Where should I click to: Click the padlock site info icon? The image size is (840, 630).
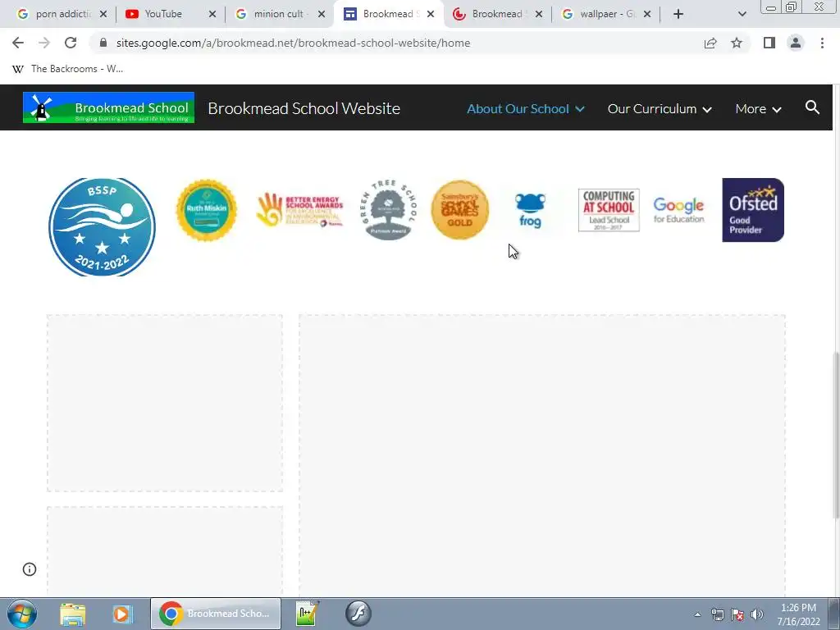pyautogui.click(x=103, y=43)
